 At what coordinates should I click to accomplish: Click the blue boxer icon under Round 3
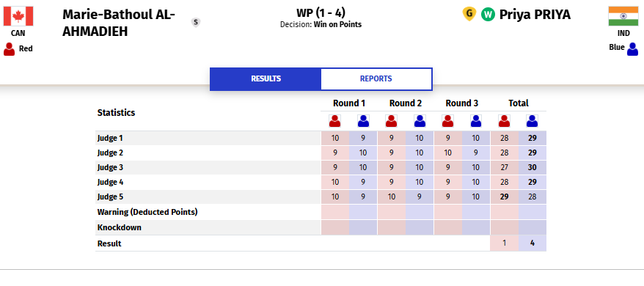(x=475, y=121)
